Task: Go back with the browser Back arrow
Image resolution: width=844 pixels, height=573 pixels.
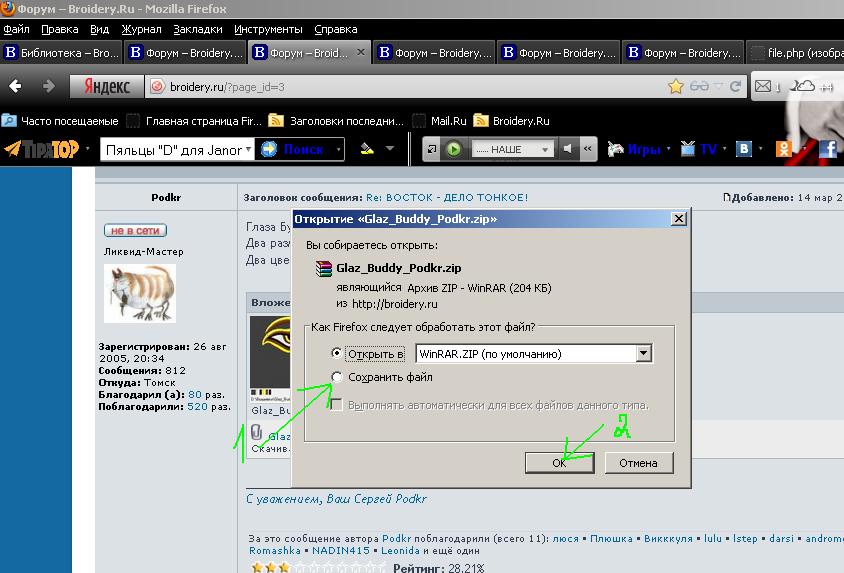Action: click(15, 86)
